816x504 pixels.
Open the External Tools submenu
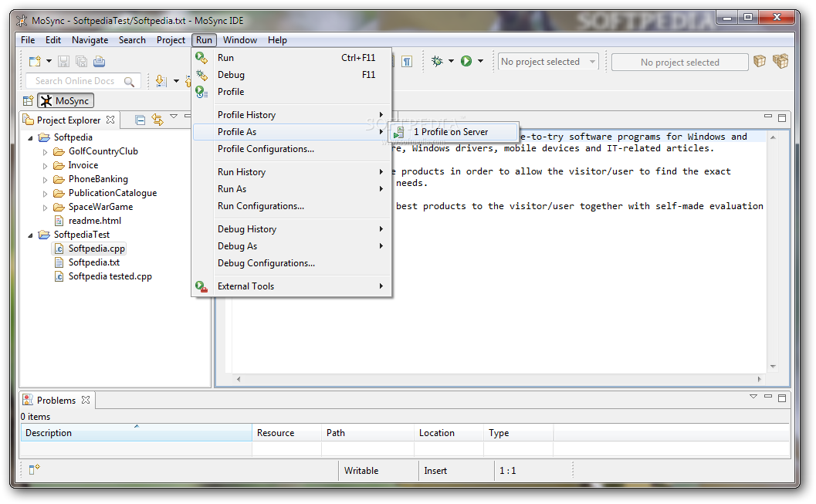(x=292, y=286)
